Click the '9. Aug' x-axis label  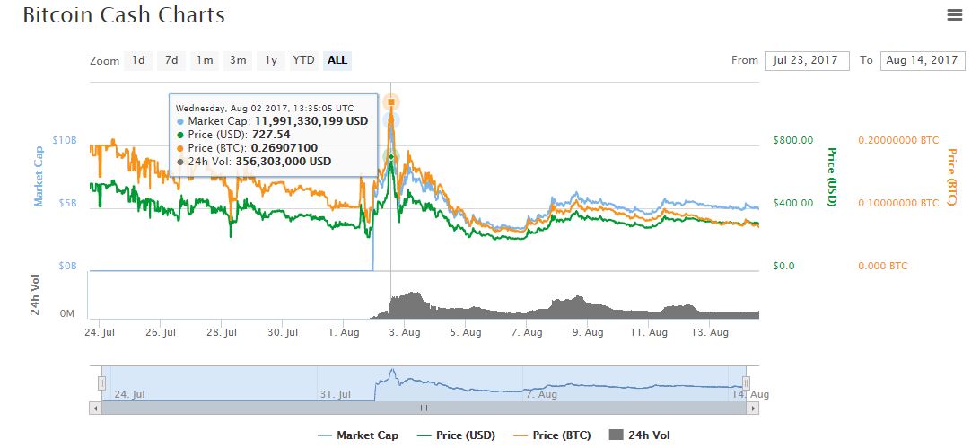588,333
